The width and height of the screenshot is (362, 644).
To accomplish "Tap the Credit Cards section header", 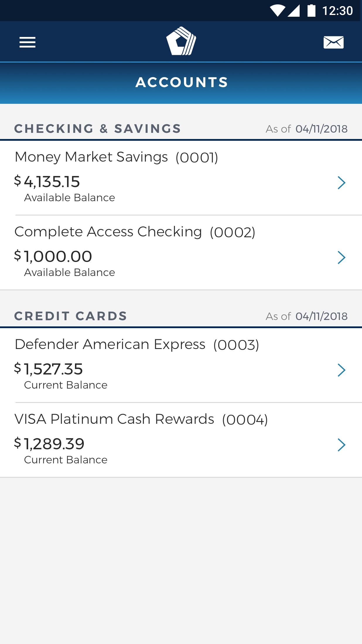I will point(71,316).
